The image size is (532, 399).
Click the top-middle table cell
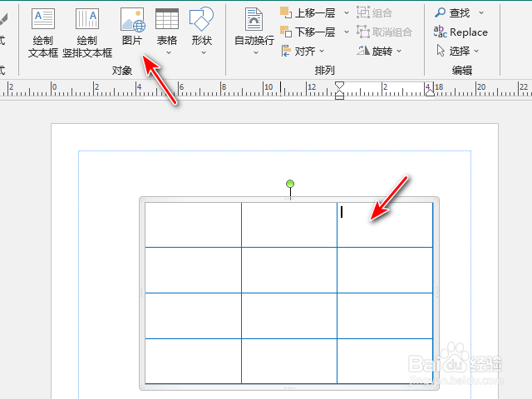click(x=289, y=225)
